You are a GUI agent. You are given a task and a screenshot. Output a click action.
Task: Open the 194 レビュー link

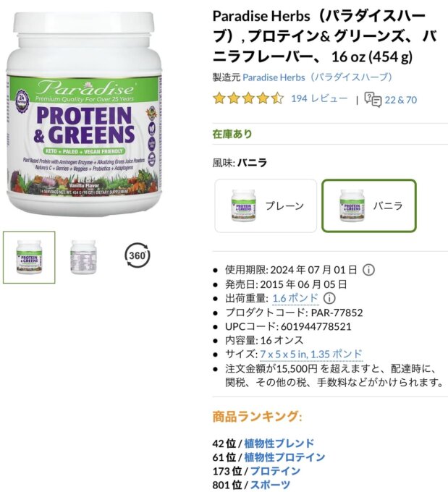coord(319,98)
